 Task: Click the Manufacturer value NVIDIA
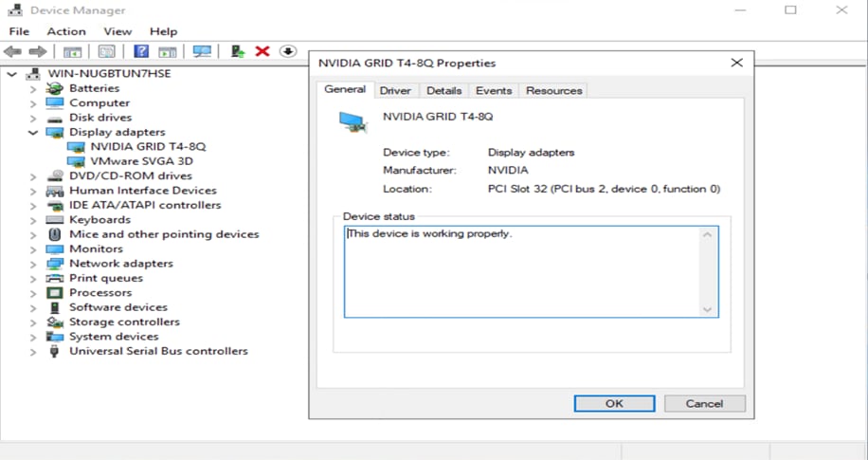coord(508,170)
